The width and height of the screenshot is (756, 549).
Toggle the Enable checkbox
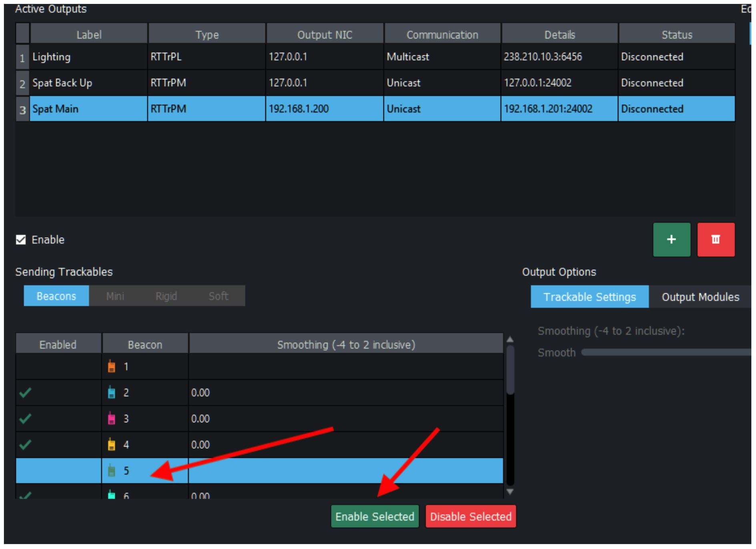[21, 239]
